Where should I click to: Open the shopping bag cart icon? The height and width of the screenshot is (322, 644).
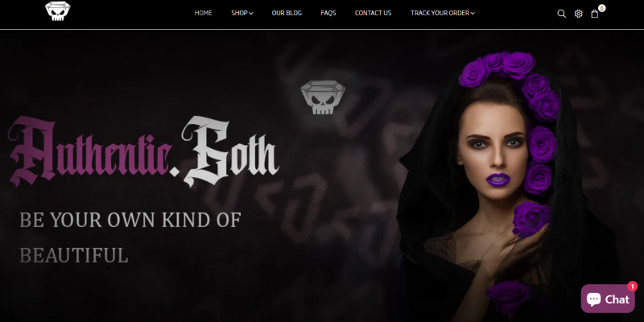[594, 14]
